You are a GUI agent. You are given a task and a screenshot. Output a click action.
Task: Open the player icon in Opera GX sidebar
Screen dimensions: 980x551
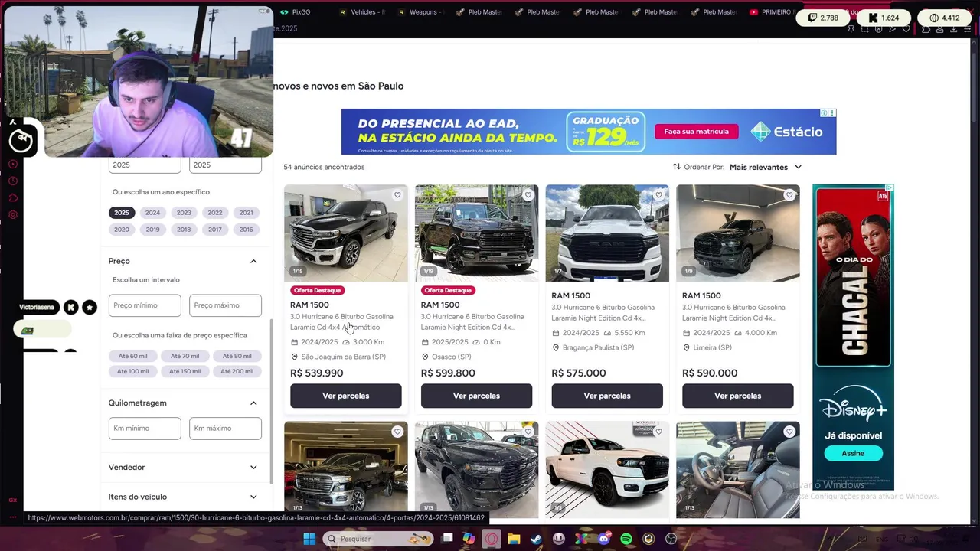pyautogui.click(x=13, y=165)
